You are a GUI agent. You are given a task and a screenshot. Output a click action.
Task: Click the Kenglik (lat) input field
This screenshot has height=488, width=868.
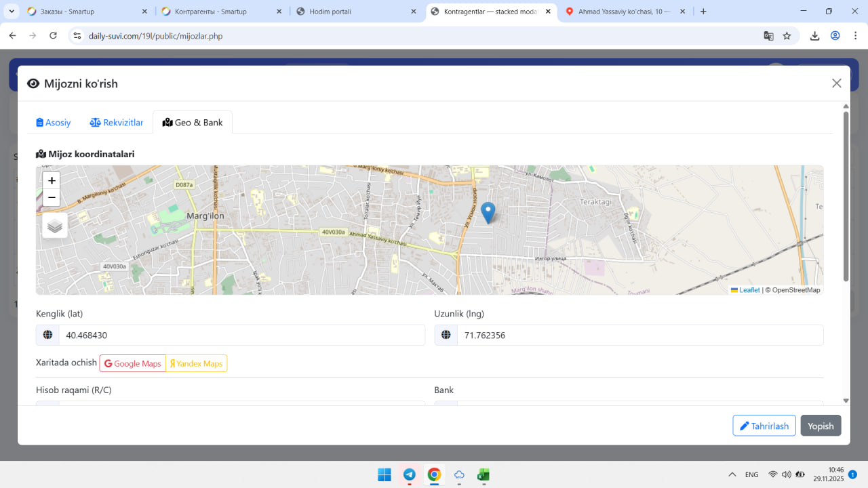(241, 335)
